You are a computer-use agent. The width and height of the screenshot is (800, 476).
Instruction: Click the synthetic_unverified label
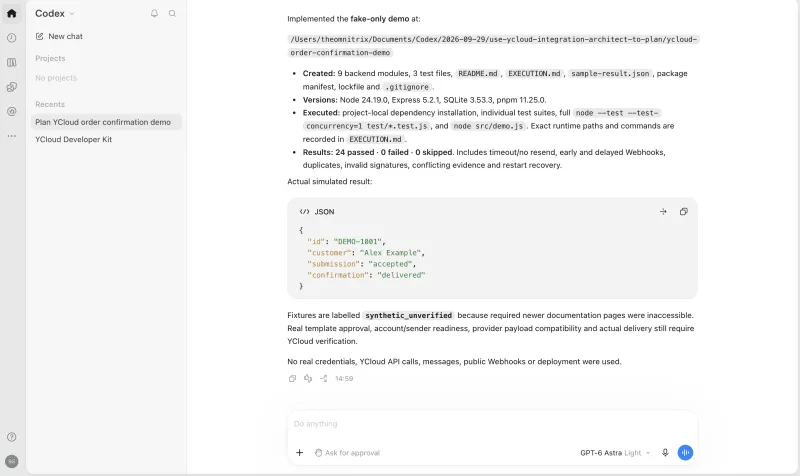click(x=408, y=315)
